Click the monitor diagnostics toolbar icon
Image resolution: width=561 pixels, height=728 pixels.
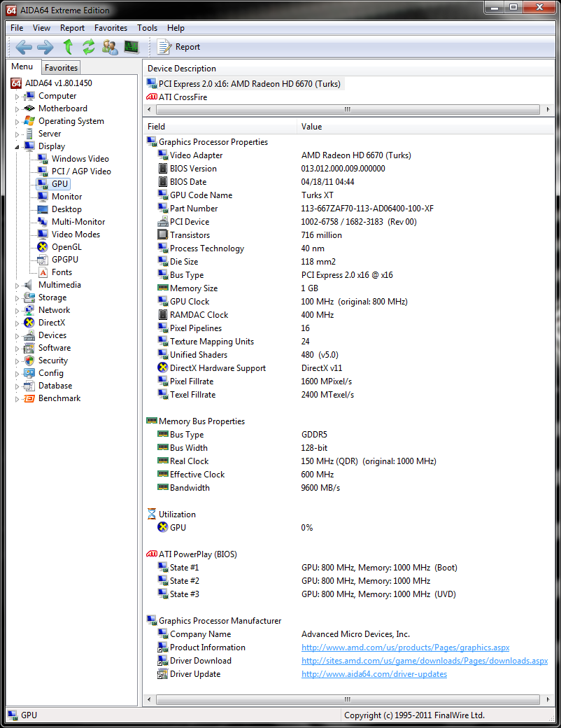[x=132, y=47]
